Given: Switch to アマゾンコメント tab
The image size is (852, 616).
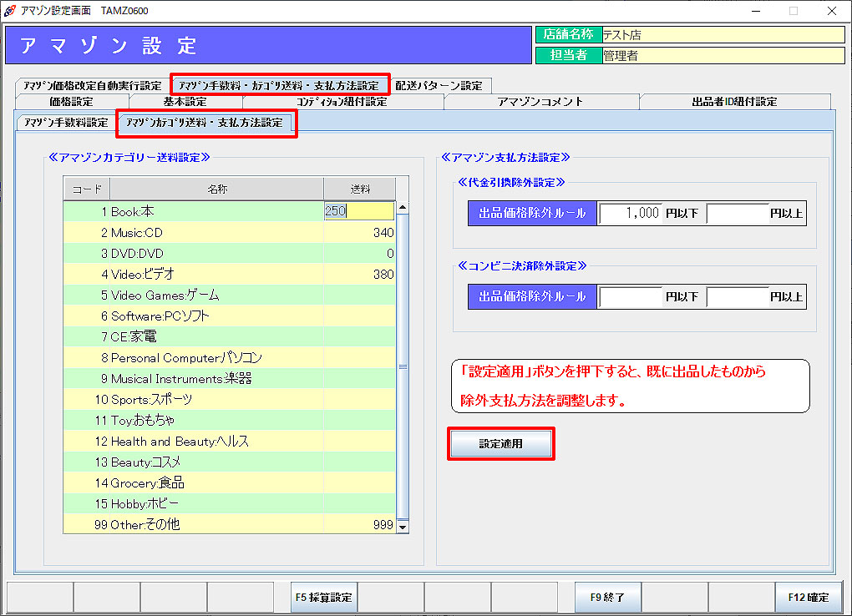Looking at the screenshot, I should [540, 102].
